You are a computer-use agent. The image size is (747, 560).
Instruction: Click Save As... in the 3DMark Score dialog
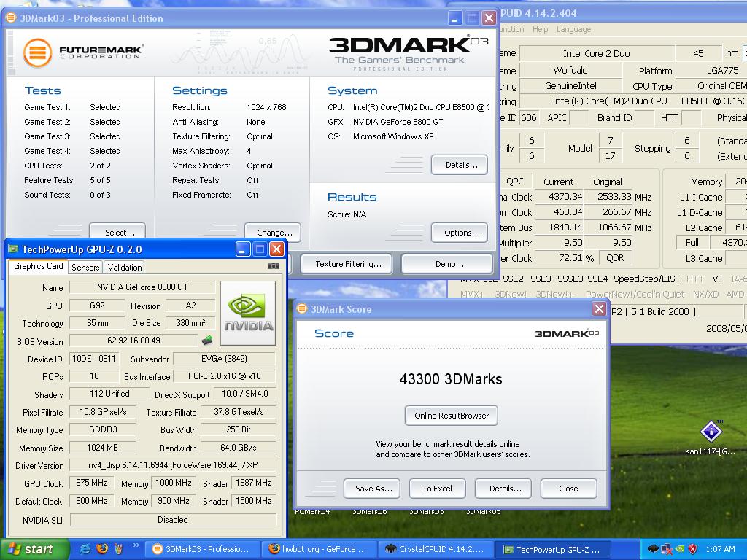pyautogui.click(x=371, y=489)
